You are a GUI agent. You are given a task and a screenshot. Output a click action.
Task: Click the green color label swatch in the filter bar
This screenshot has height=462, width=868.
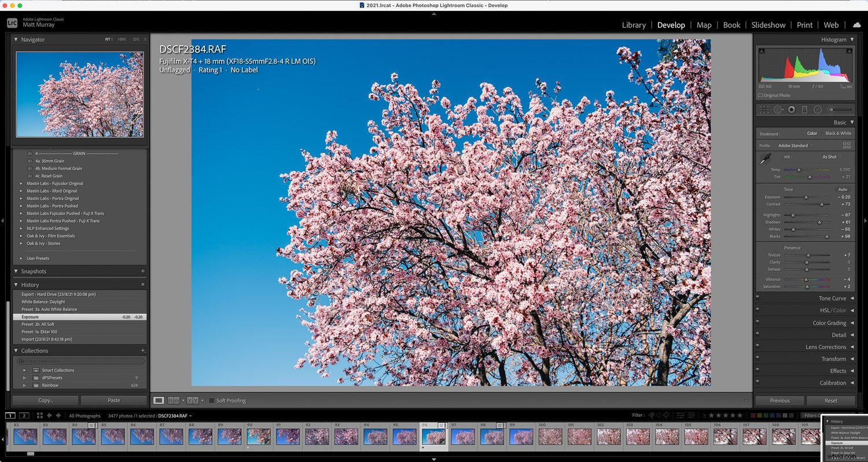766,415
